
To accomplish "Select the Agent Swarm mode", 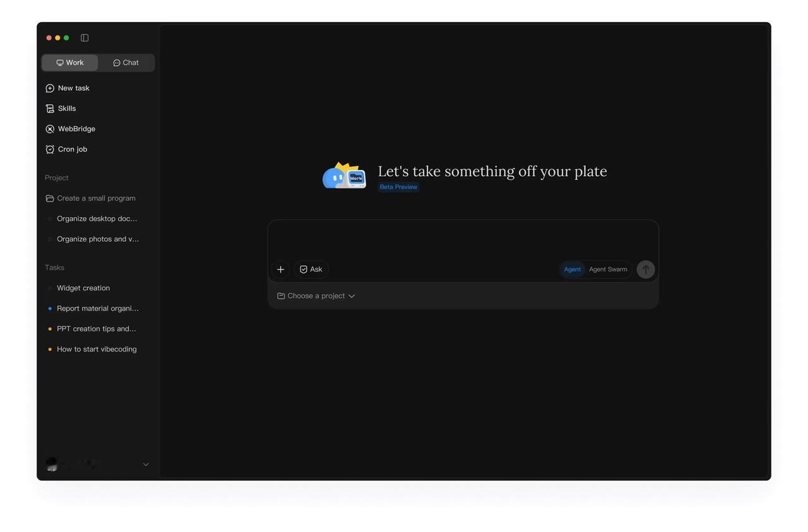I will pyautogui.click(x=608, y=269).
